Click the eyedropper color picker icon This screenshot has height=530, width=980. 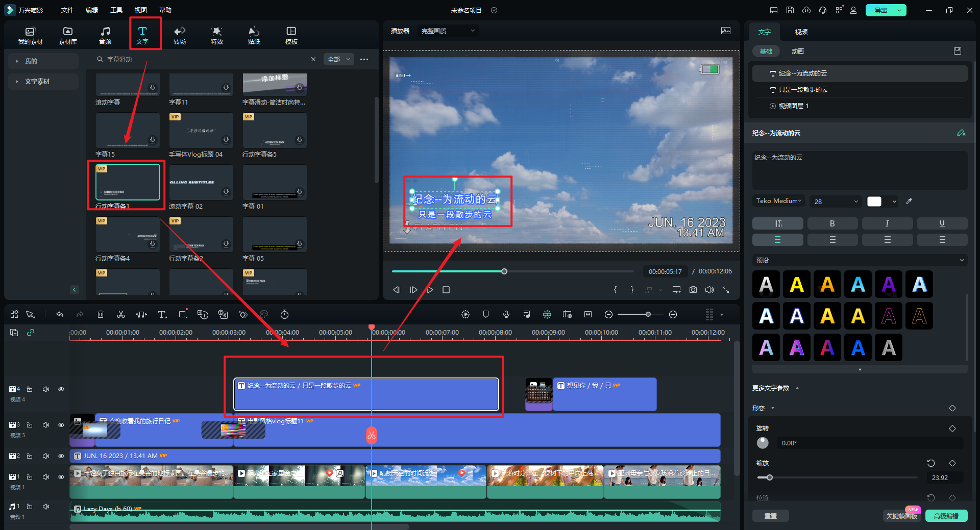(909, 201)
